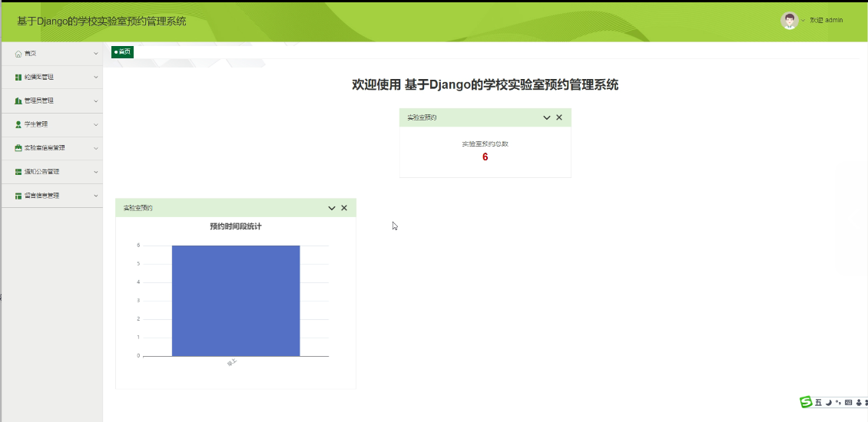
Task: Expand the 学生管理 chevron
Action: pos(96,124)
